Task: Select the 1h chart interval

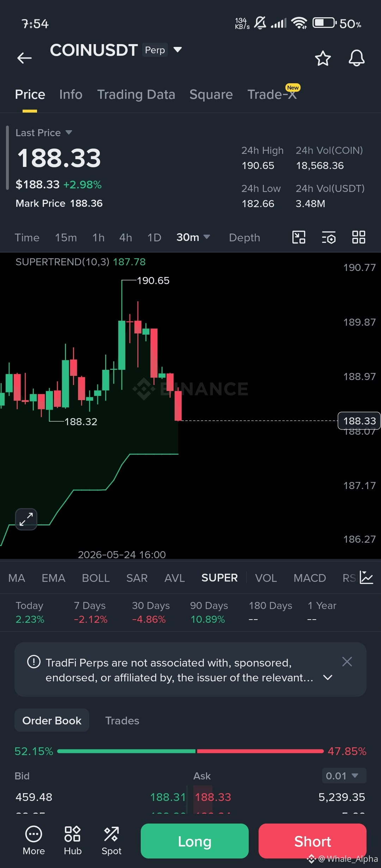Action: pos(98,237)
